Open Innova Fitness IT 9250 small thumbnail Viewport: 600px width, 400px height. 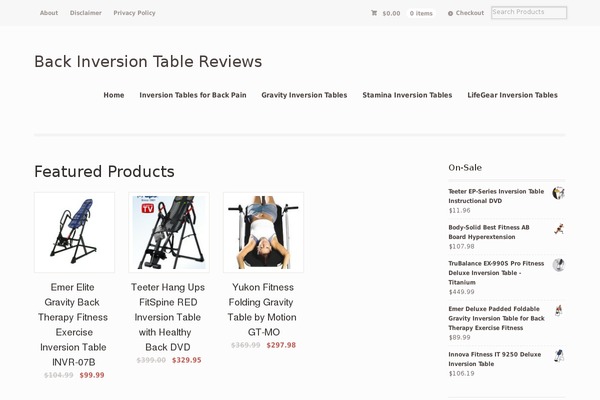pos(559,356)
